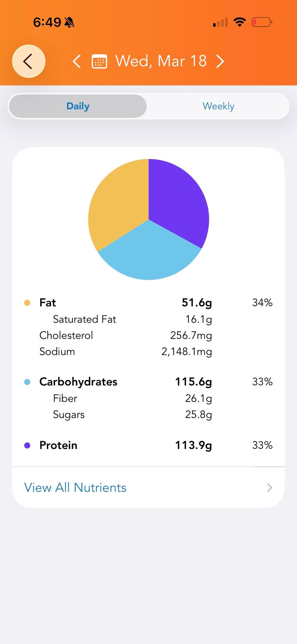This screenshot has height=644, width=297.
Task: Select the blue carbohydrates pie slice
Action: 149,253
